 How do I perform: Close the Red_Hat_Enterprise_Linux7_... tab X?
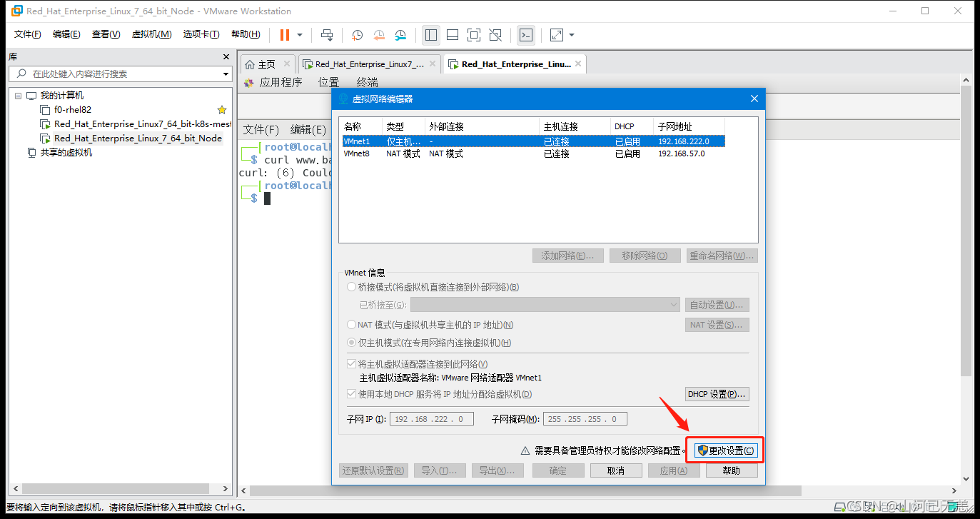433,64
